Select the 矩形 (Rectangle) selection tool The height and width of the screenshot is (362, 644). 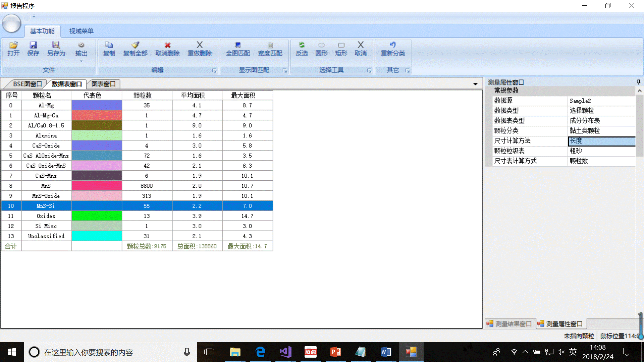(341, 45)
